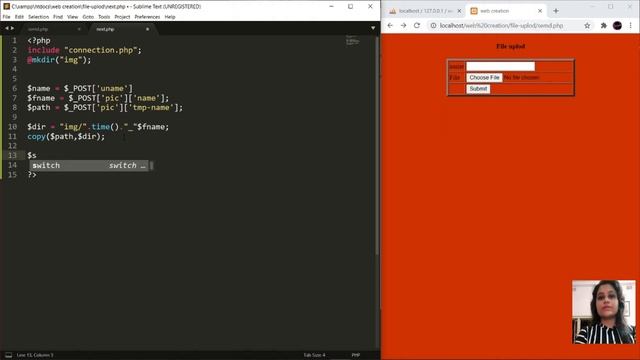Click on the @mkdir("img") line
Image resolution: width=640 pixels, height=360 pixels.
pyautogui.click(x=59, y=60)
